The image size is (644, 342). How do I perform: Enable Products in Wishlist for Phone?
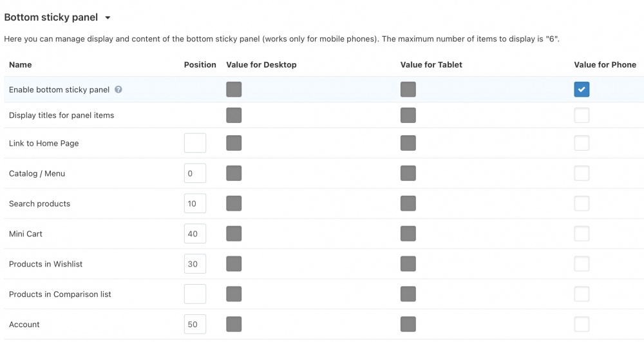[582, 264]
